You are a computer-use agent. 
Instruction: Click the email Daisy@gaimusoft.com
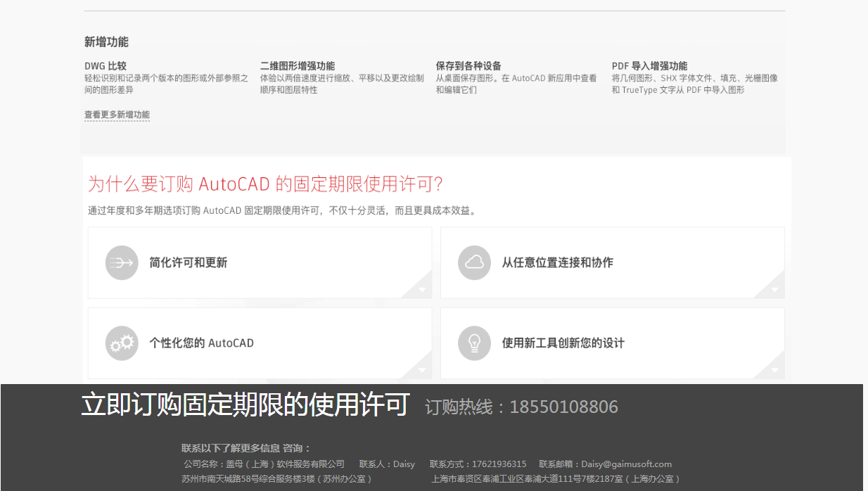626,464
